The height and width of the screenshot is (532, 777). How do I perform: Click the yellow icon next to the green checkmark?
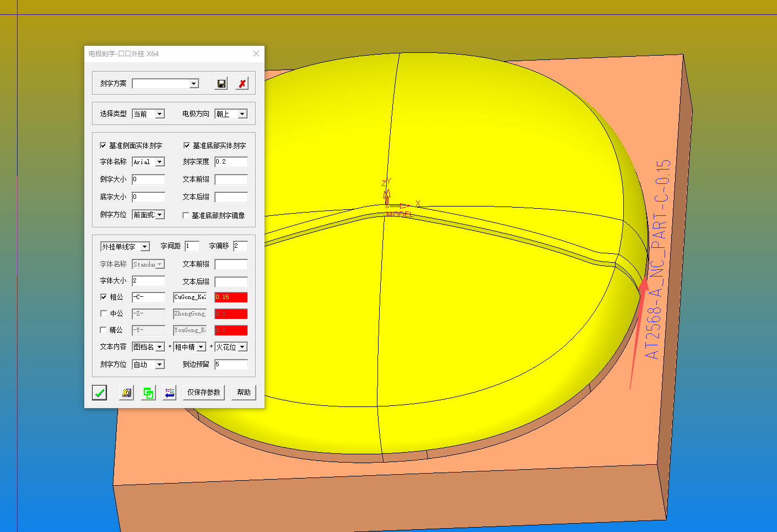tap(127, 393)
